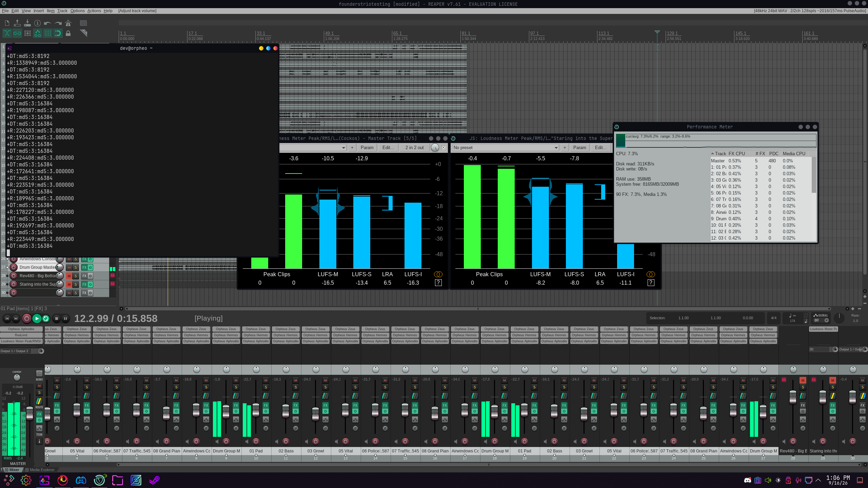Sort Performance Meter by Track column

pyautogui.click(x=719, y=154)
